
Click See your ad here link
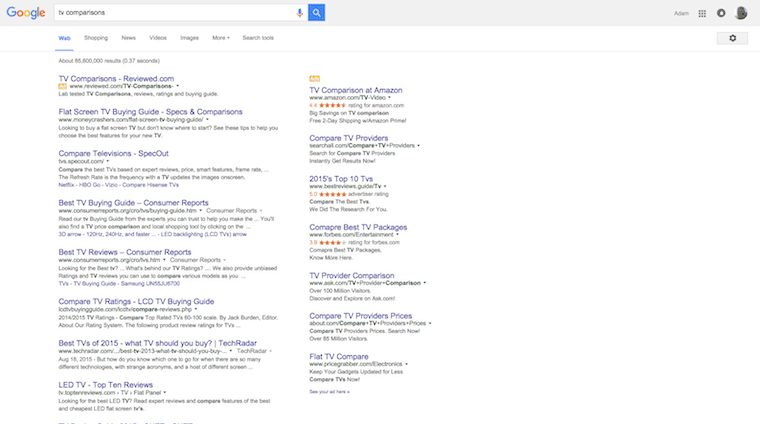point(329,392)
